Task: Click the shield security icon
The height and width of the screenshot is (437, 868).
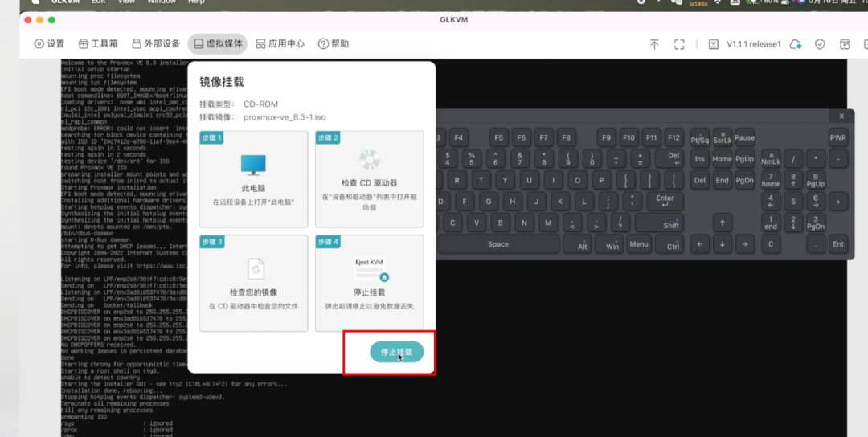Action: [x=820, y=44]
